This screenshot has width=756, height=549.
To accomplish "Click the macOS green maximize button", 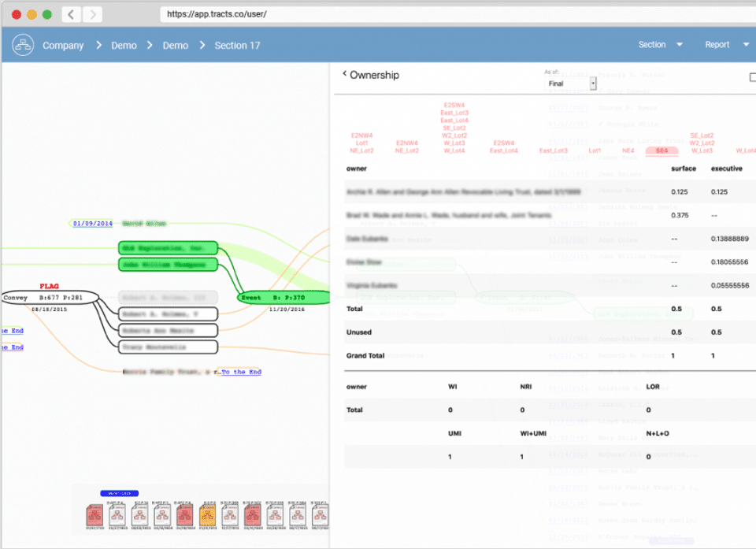I will pos(47,14).
